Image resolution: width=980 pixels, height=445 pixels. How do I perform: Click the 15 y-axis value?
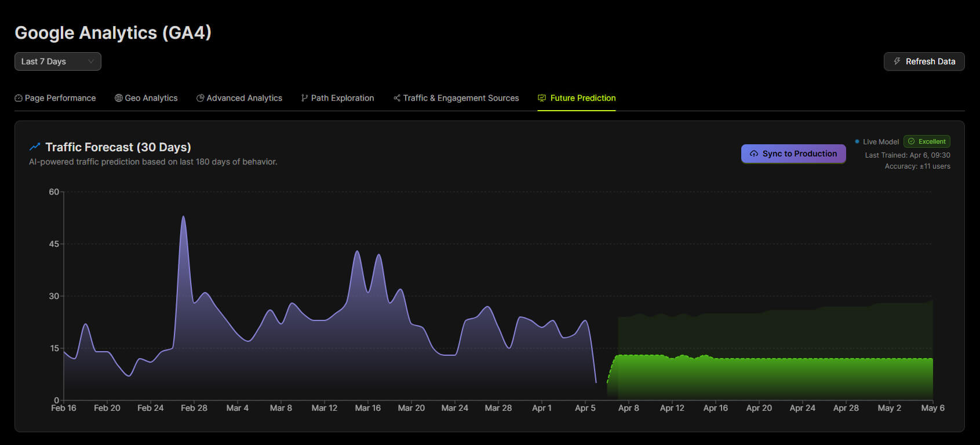point(54,348)
